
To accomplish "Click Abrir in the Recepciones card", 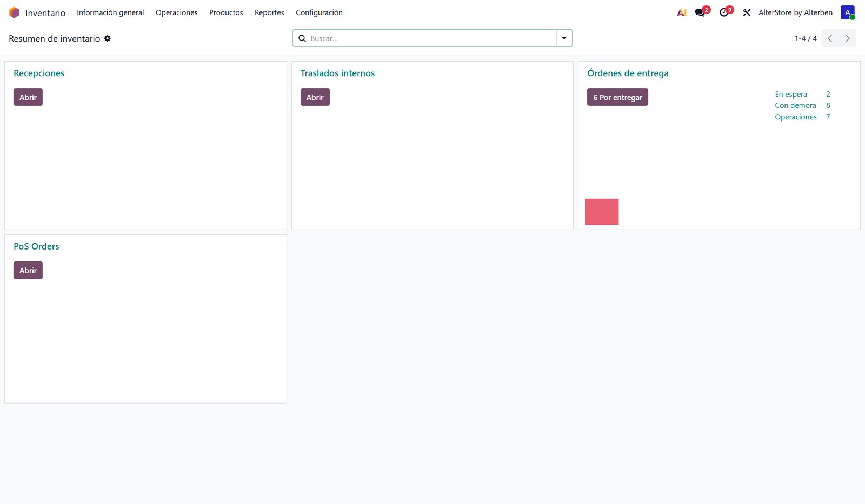I will (28, 97).
